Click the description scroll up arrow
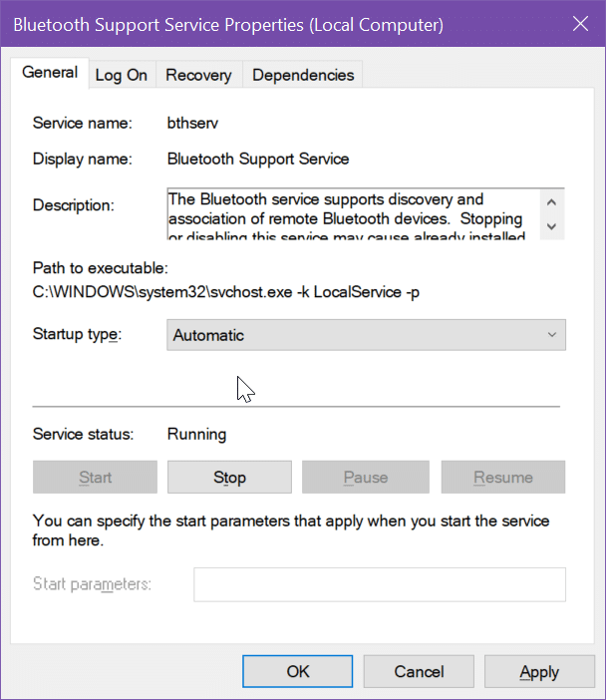606x700 pixels. point(551,202)
